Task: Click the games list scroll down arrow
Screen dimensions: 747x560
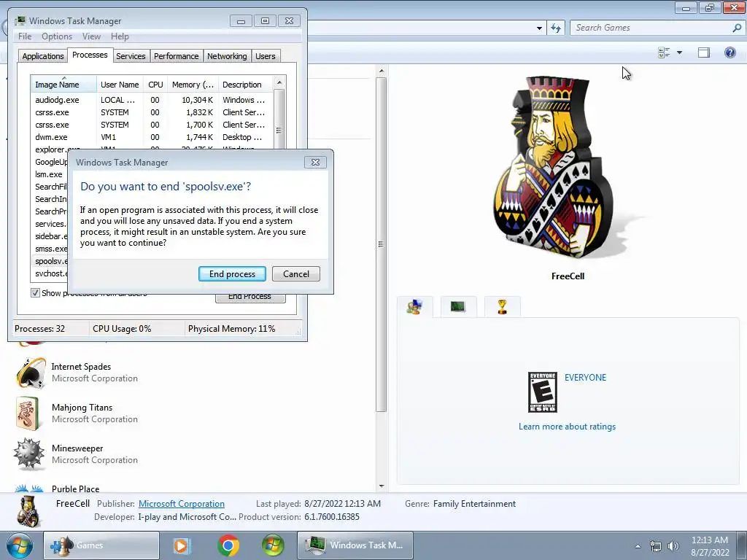Action: pos(381,486)
